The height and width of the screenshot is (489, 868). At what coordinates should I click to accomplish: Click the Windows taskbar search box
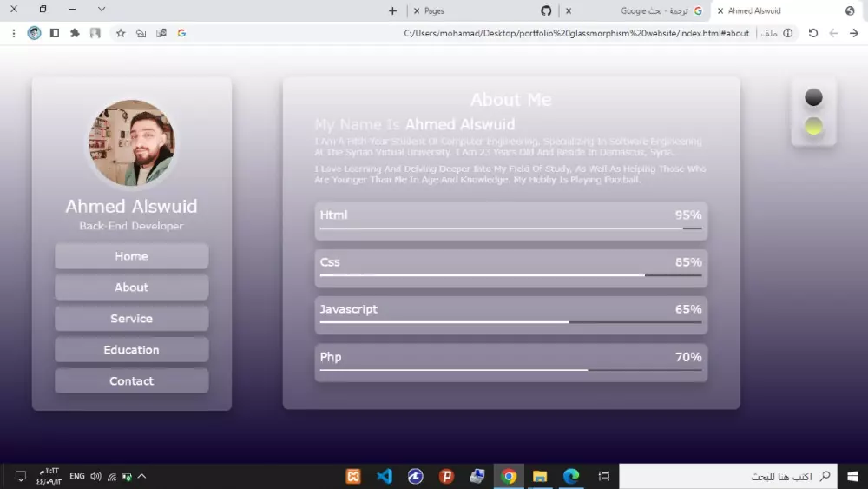click(x=728, y=476)
